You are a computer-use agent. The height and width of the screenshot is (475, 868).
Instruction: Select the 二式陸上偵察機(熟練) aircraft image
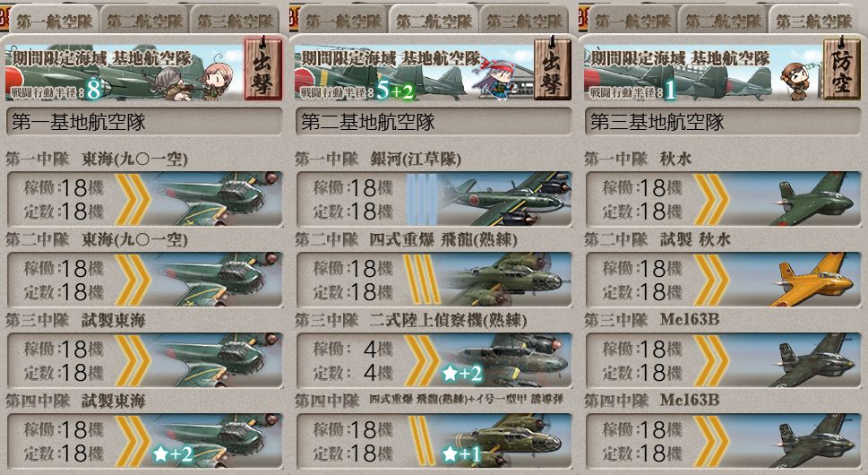coord(506,360)
